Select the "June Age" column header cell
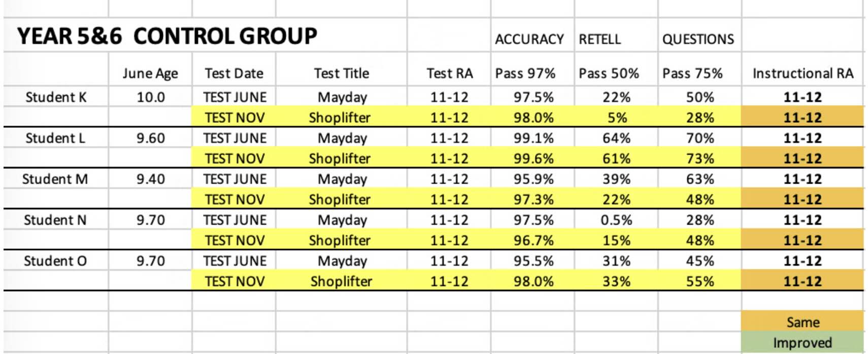Viewport: 868px width, 354px height. click(150, 74)
